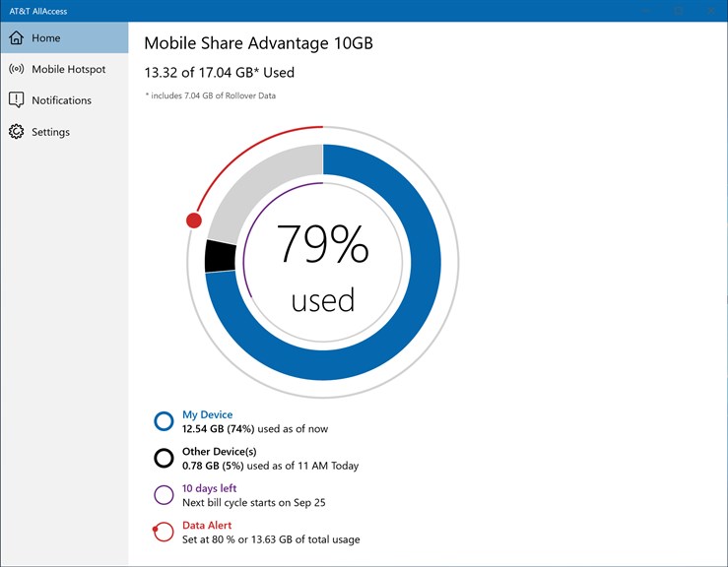Click the blue My Device ring icon

point(164,421)
